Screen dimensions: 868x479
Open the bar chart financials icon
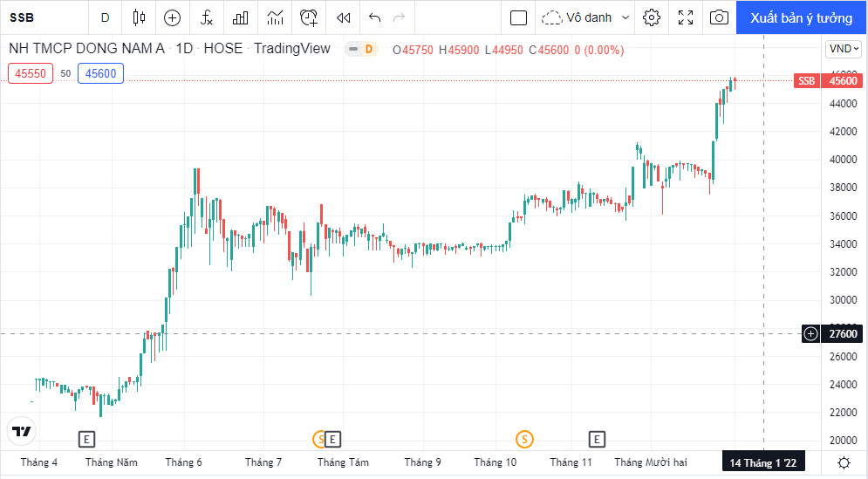241,17
